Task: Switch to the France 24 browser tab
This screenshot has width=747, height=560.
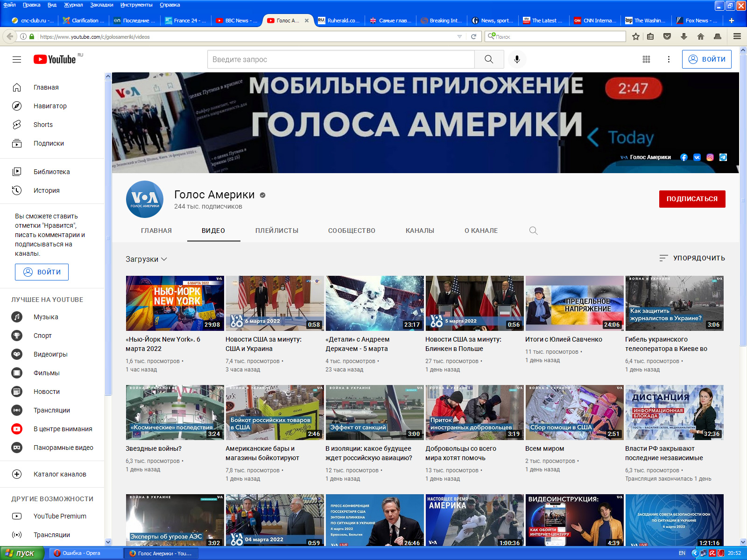Action: click(x=185, y=21)
